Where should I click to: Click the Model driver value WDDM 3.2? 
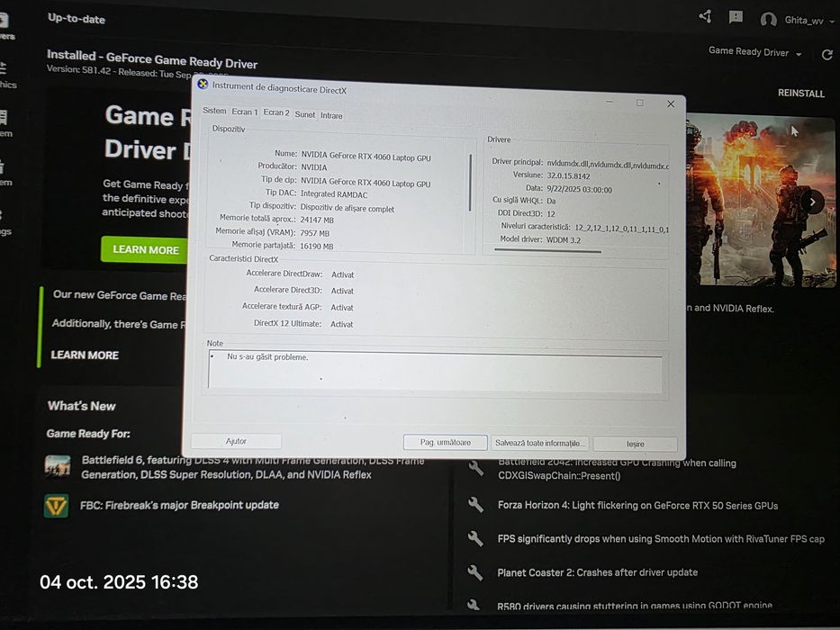click(x=564, y=240)
